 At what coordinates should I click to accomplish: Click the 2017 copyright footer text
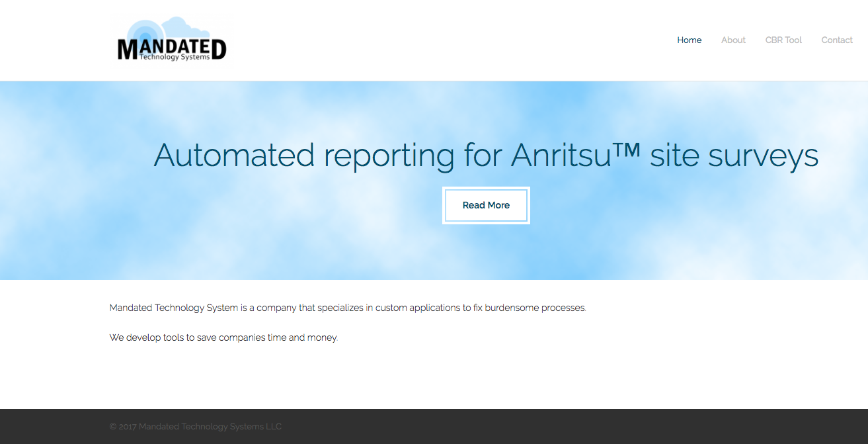click(196, 427)
